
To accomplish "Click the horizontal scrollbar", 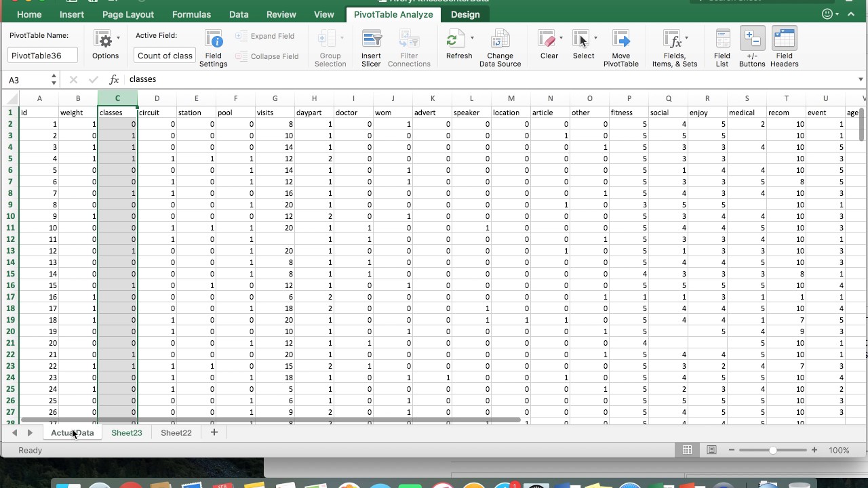I will pyautogui.click(x=271, y=420).
